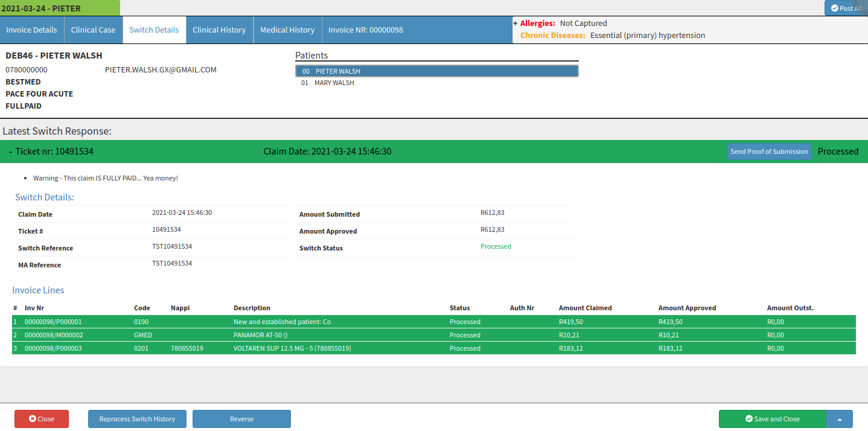The width and height of the screenshot is (868, 431).
Task: Select patient 01 MARY WALSH
Action: point(436,83)
